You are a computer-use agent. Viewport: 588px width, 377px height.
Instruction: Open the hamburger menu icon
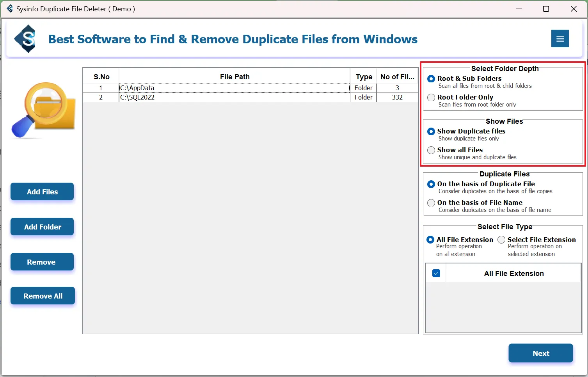(x=560, y=39)
